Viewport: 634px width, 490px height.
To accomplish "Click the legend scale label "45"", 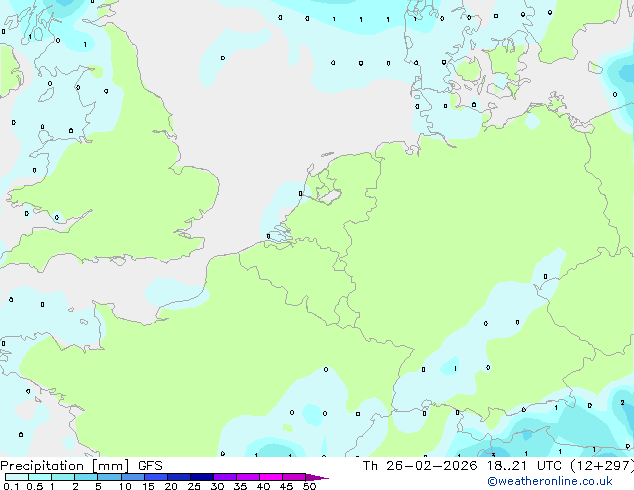I will (x=286, y=486).
